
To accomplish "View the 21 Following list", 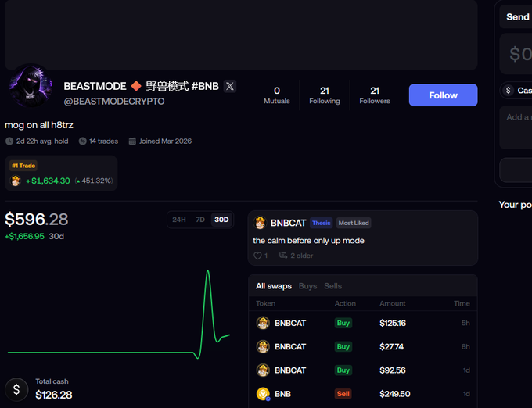I will (x=325, y=95).
